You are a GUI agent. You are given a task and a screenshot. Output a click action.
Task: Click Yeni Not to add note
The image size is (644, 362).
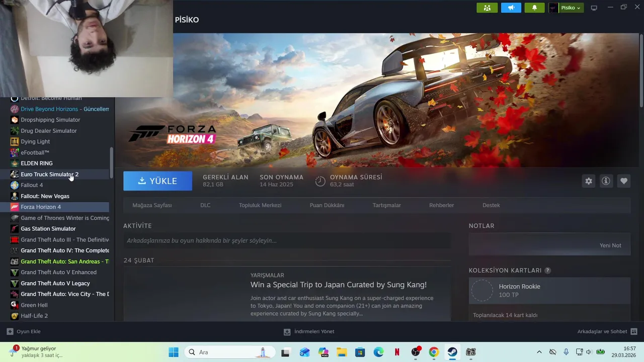tap(610, 245)
